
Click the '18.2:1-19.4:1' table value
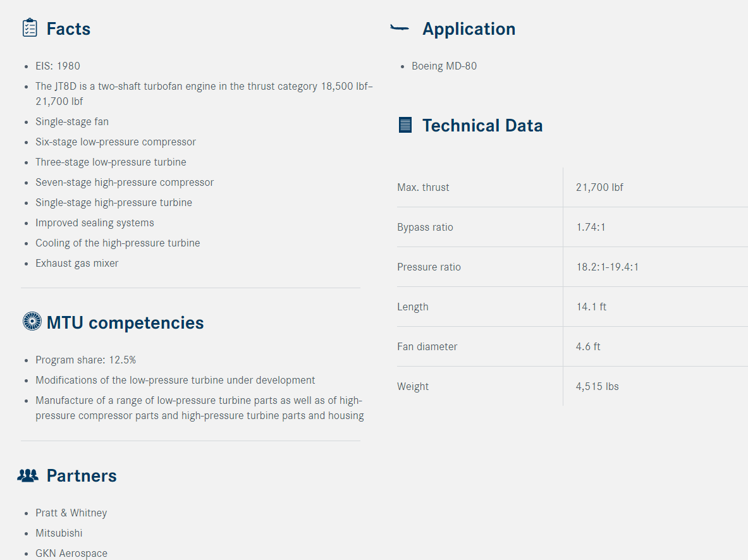point(607,267)
